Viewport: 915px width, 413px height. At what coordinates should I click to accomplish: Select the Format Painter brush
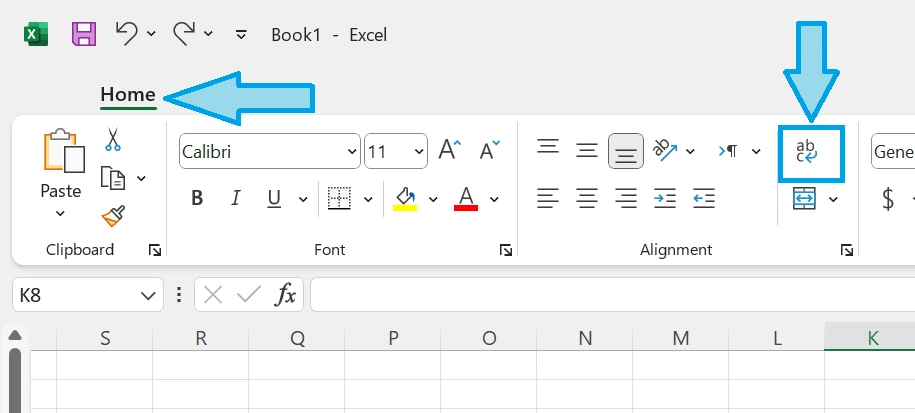(x=113, y=216)
